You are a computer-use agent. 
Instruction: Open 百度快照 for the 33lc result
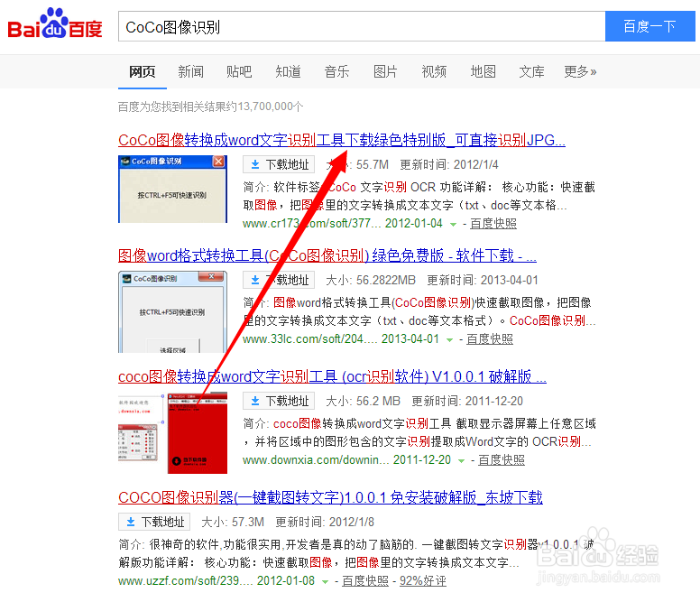(x=490, y=339)
